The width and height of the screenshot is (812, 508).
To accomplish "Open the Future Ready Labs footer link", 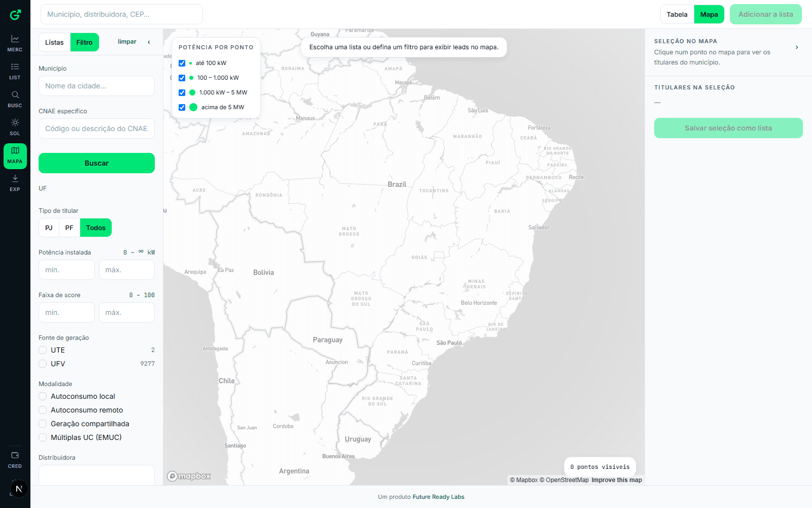I will (x=438, y=497).
